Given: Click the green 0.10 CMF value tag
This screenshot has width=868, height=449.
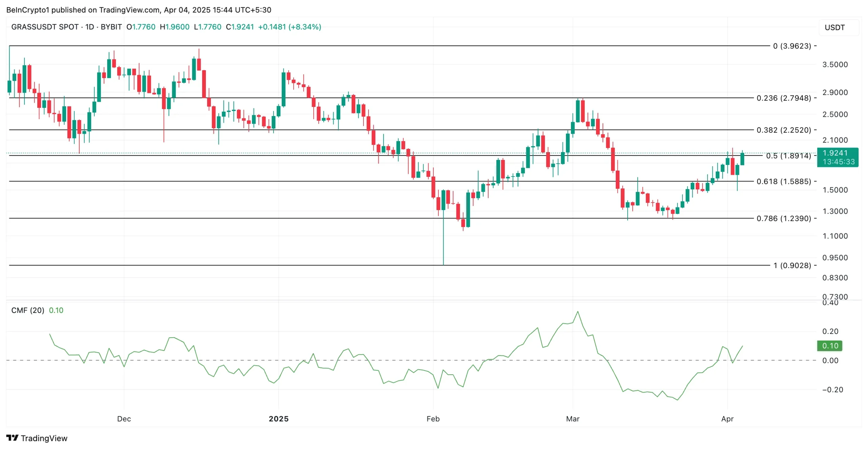Looking at the screenshot, I should tap(830, 345).
